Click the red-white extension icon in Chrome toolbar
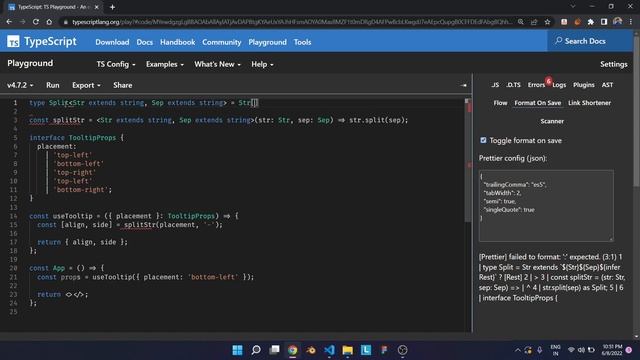Screen dimensions: 640x360 tap(564, 22)
